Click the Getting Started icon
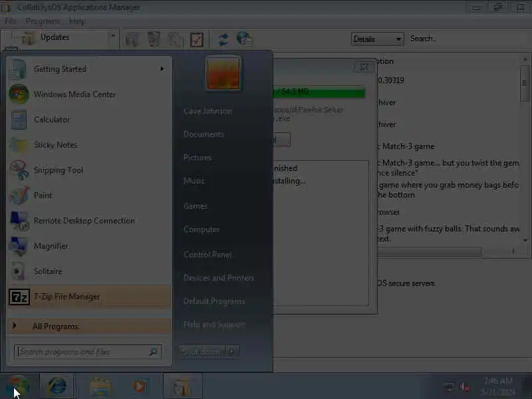Screen dimensions: 532x399 [x=18, y=69]
